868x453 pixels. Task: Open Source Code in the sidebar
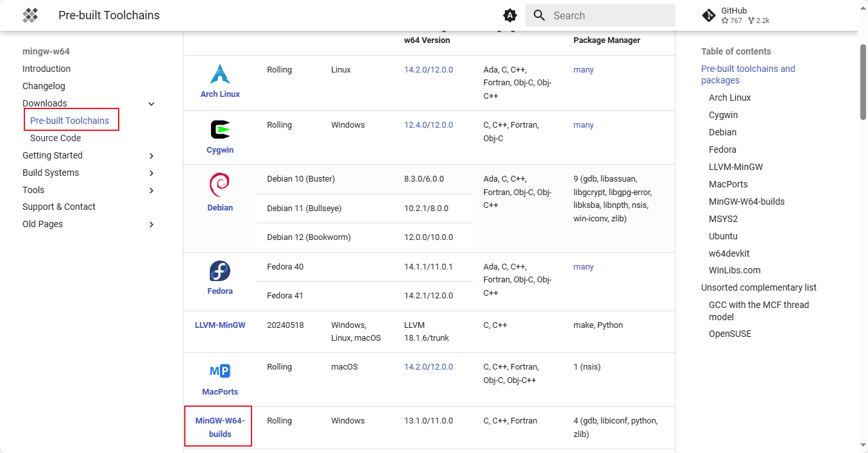pos(55,138)
